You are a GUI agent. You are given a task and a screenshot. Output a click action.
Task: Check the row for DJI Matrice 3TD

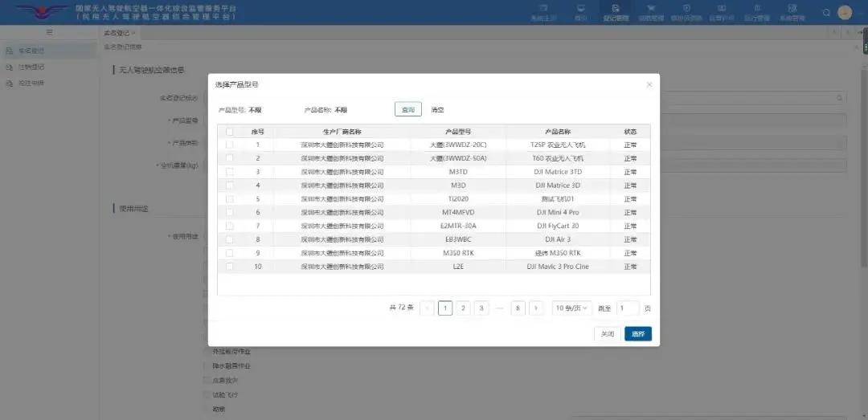tap(229, 172)
